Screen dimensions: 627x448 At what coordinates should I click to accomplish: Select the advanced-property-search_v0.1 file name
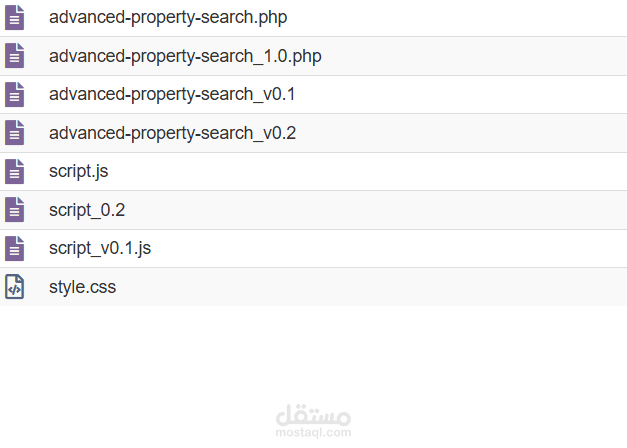click(172, 94)
